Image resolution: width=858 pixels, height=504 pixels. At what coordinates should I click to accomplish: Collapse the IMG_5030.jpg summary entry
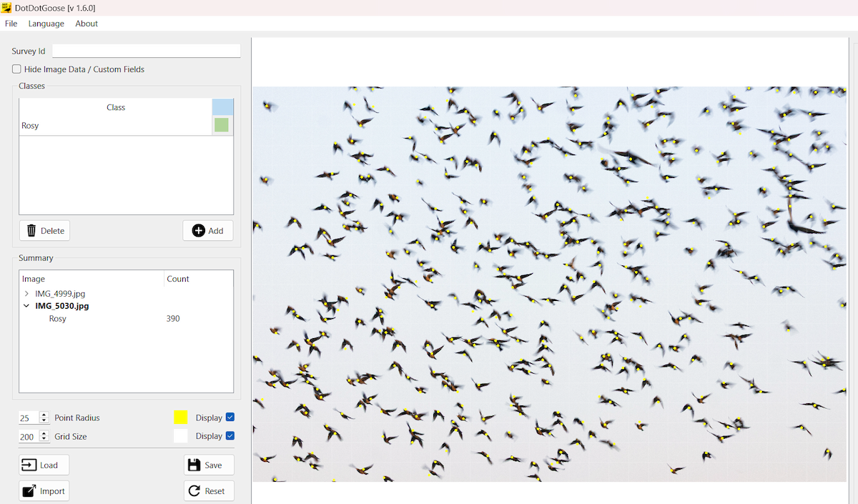click(26, 306)
